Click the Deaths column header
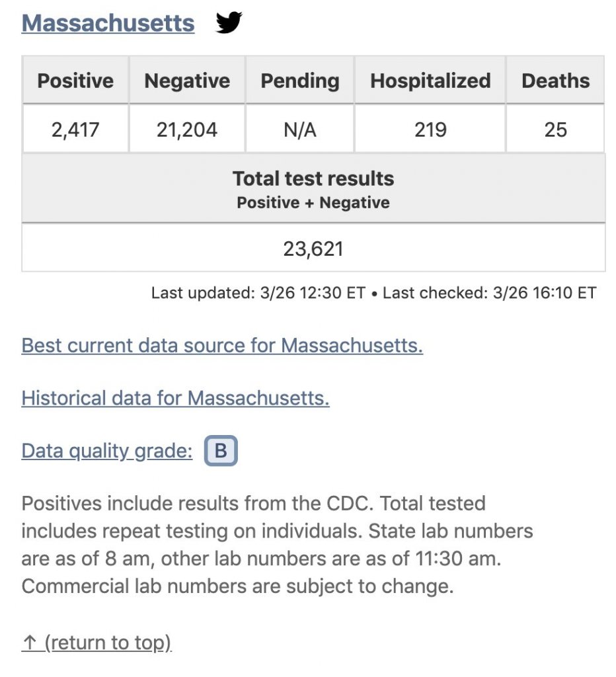The width and height of the screenshot is (616, 677). [555, 81]
